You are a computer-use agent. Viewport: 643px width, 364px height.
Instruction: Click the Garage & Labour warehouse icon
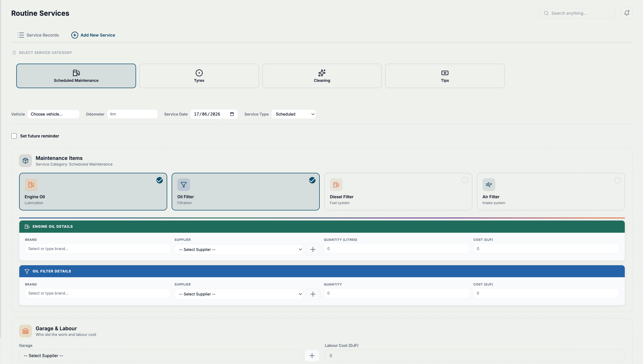point(25,331)
